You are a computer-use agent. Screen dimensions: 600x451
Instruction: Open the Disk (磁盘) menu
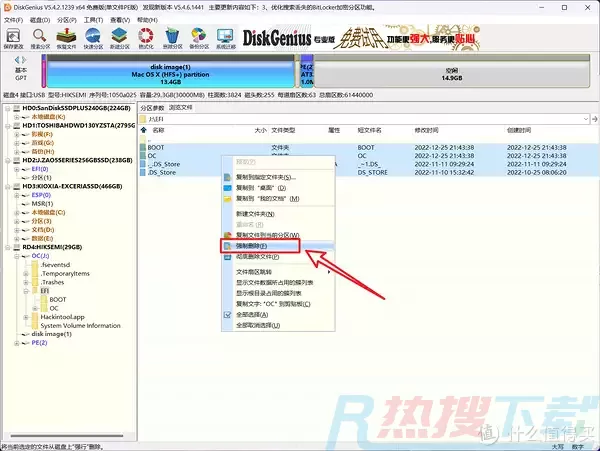[40, 20]
